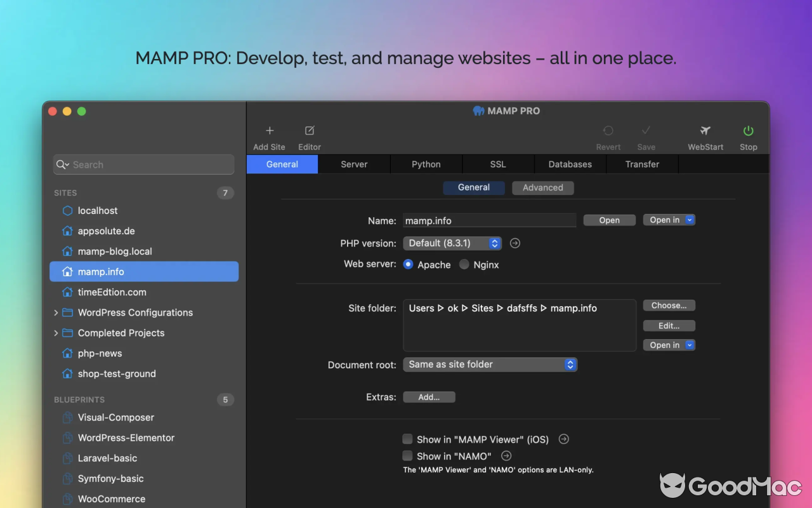The height and width of the screenshot is (508, 812).
Task: Click the Choose button for Site folder
Action: pos(669,305)
